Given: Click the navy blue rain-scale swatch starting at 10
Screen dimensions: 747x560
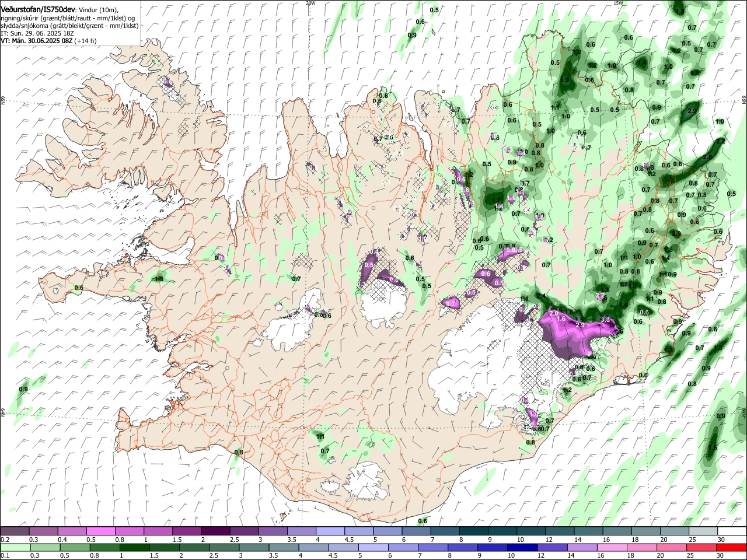Looking at the screenshot, I should tap(522, 547).
